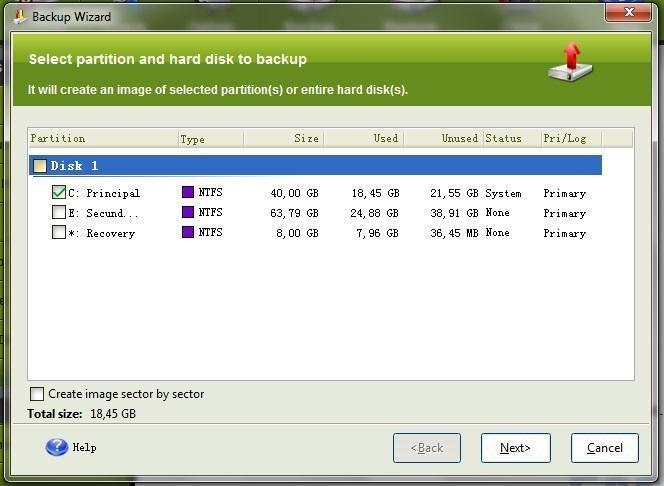Image resolution: width=664 pixels, height=486 pixels.
Task: Click the backup drive arrow icon in header
Action: 570,62
